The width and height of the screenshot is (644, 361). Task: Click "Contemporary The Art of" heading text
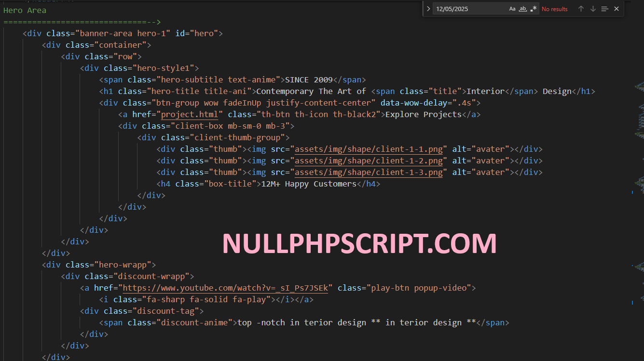pyautogui.click(x=311, y=91)
